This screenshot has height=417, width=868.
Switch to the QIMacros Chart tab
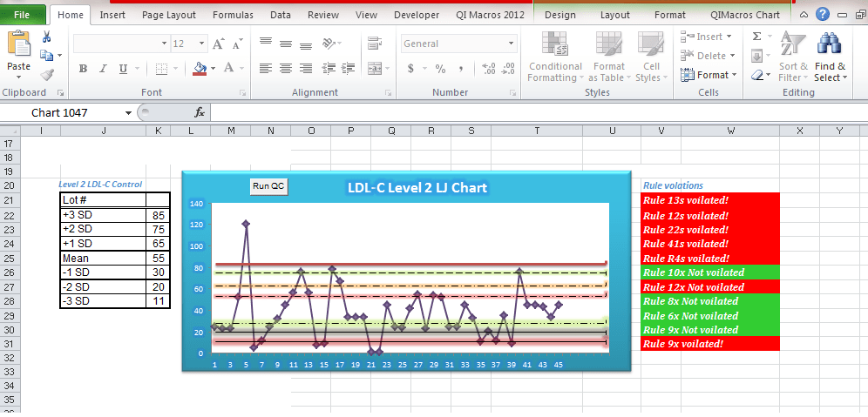pos(745,15)
